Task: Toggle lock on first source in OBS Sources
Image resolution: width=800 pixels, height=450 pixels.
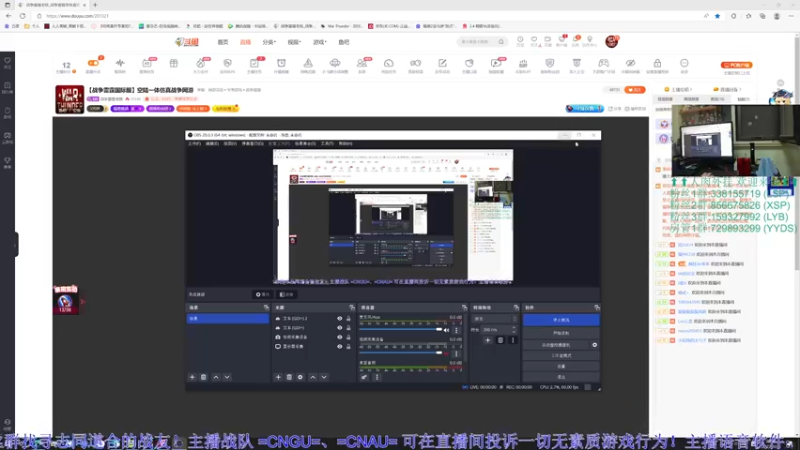Action: pyautogui.click(x=348, y=319)
